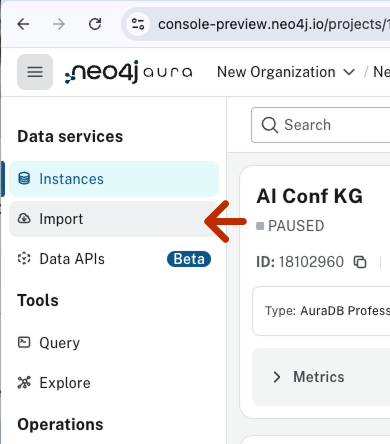Open the New Organization dropdown
The image size is (390, 444).
tap(286, 72)
